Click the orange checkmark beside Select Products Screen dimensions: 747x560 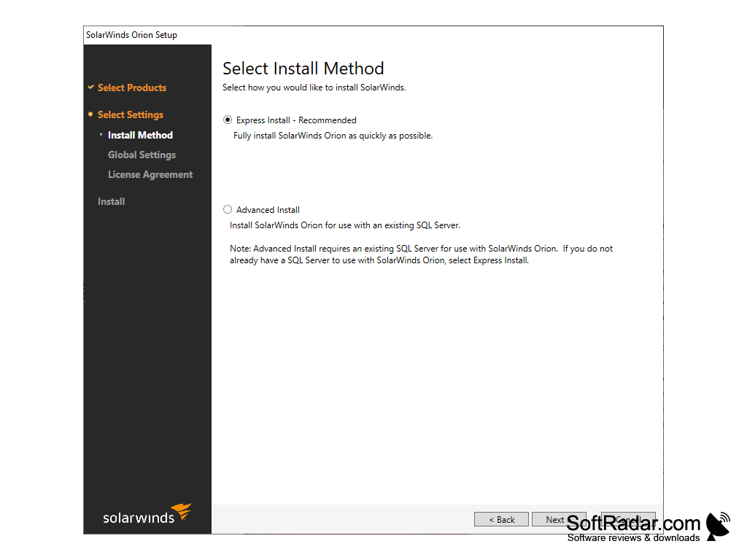coord(90,87)
